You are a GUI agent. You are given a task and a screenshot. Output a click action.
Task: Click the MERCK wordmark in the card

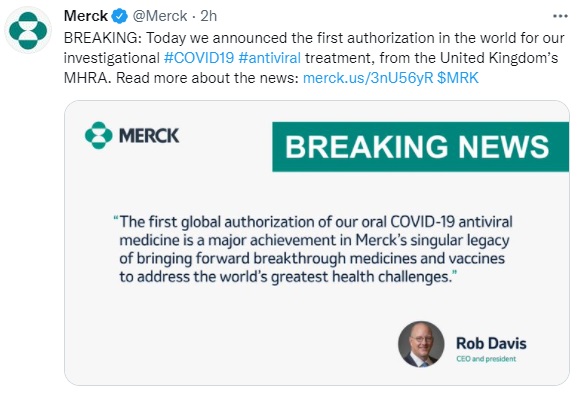click(149, 136)
